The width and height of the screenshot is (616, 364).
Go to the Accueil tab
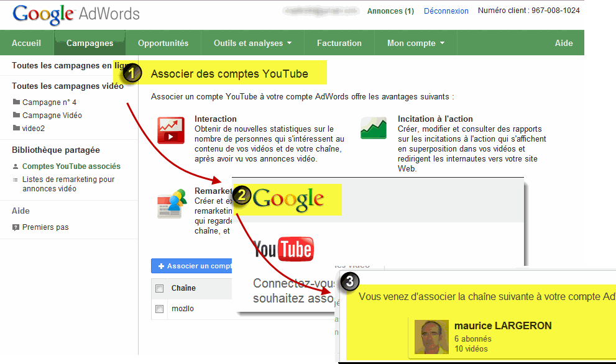tap(26, 43)
